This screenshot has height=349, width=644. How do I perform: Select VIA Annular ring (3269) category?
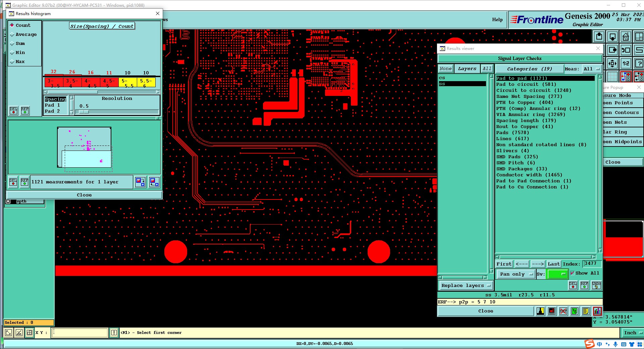[531, 115]
